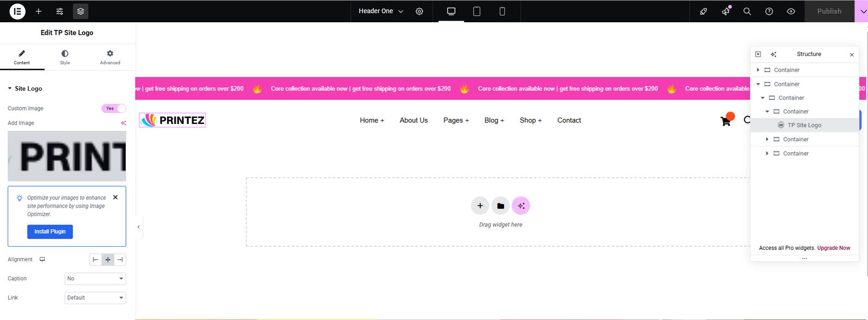
Task: Open Site Settings sliders icon
Action: (60, 11)
